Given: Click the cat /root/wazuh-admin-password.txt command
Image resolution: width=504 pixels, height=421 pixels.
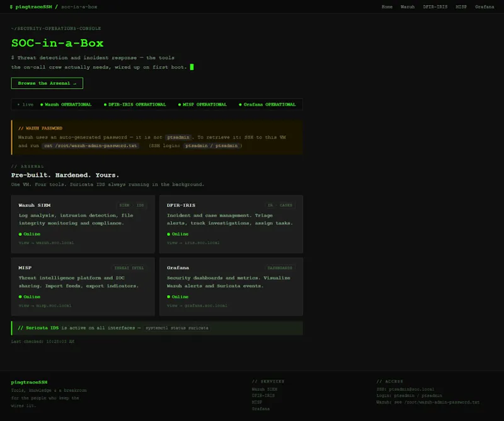Looking at the screenshot, I should tap(91, 145).
